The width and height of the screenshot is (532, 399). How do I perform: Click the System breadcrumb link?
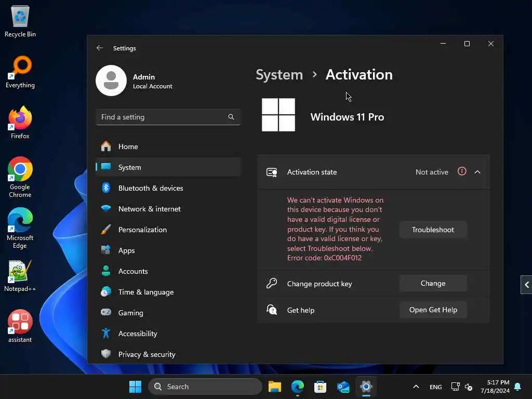pyautogui.click(x=279, y=75)
